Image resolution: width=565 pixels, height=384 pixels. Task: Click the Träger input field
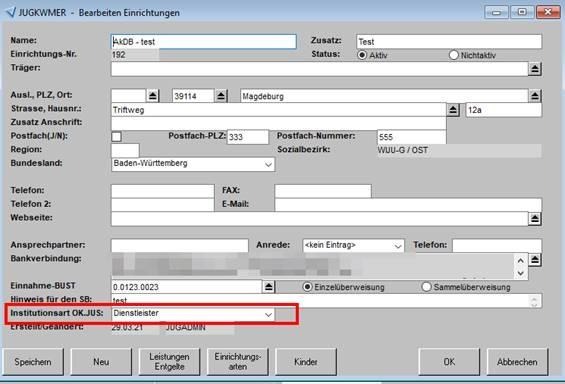click(319, 69)
